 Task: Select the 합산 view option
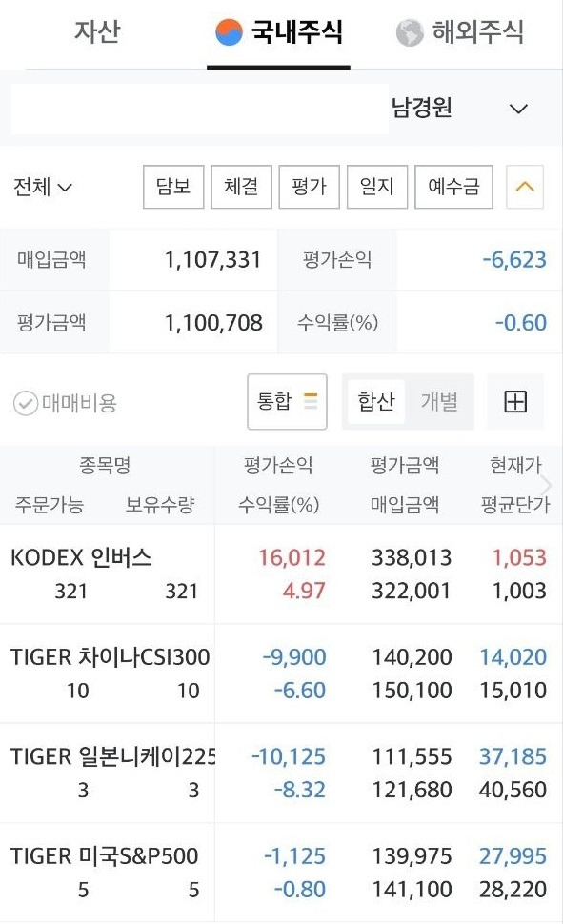tap(376, 402)
